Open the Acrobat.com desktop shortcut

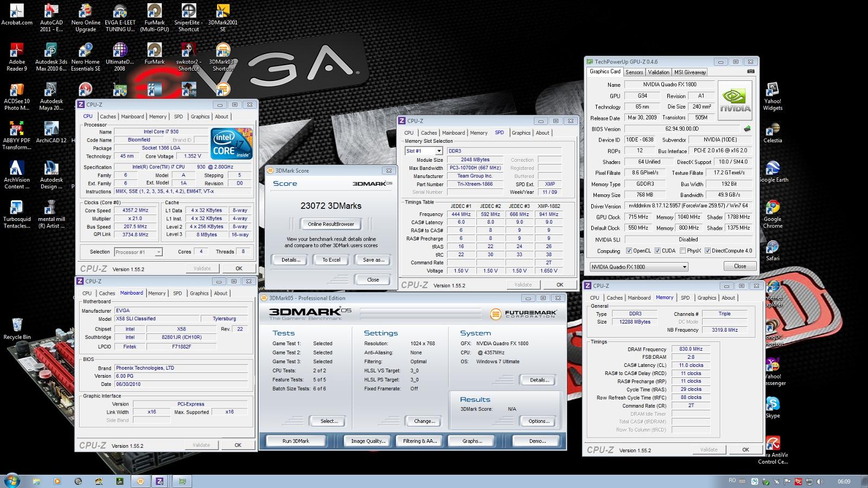click(x=17, y=15)
